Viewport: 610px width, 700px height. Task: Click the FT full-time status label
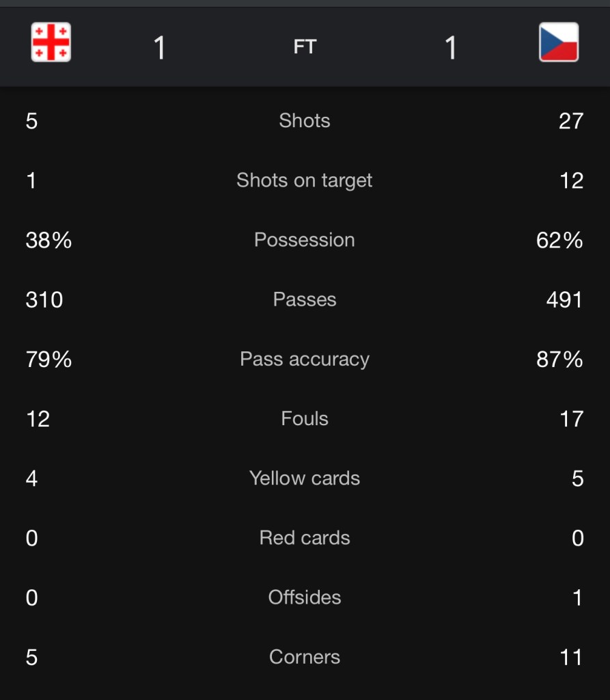pyautogui.click(x=305, y=46)
